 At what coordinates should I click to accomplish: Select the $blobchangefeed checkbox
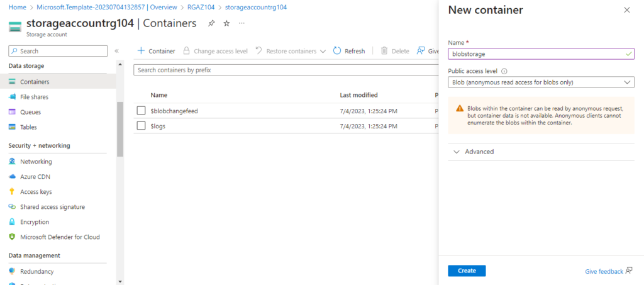coord(142,111)
